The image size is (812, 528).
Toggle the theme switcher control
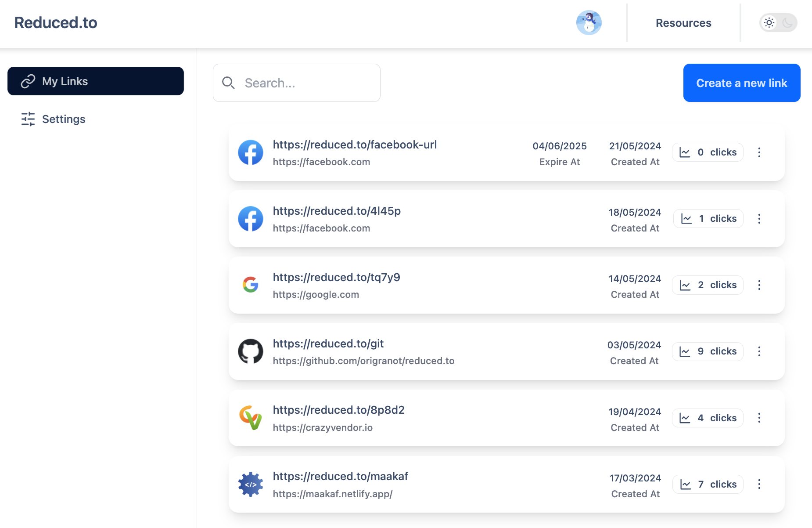(x=778, y=22)
